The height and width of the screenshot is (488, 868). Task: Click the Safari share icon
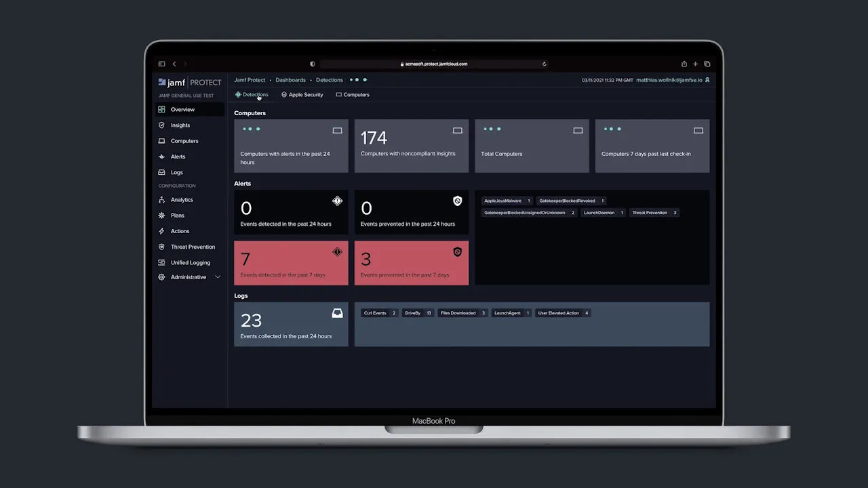point(684,64)
